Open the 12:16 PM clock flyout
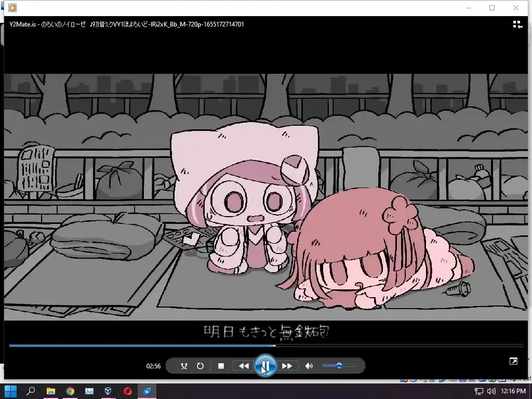 coord(513,391)
